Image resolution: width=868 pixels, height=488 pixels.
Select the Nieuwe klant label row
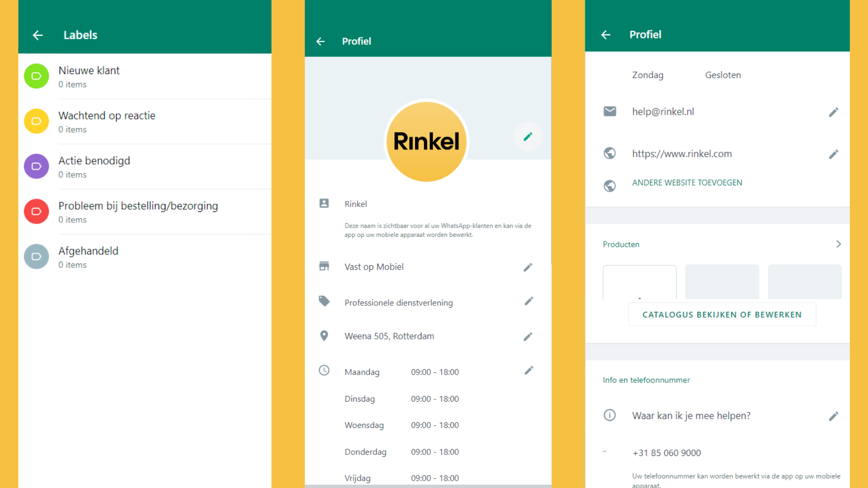click(145, 76)
